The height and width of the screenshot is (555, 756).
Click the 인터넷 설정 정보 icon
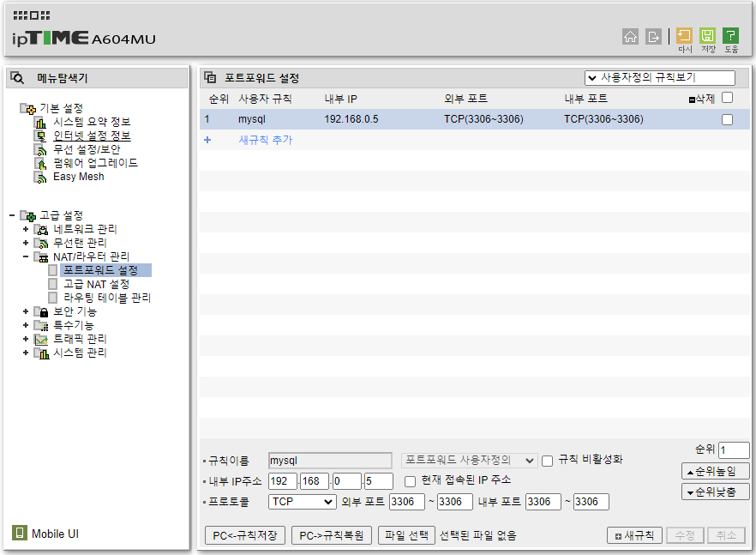[x=40, y=136]
